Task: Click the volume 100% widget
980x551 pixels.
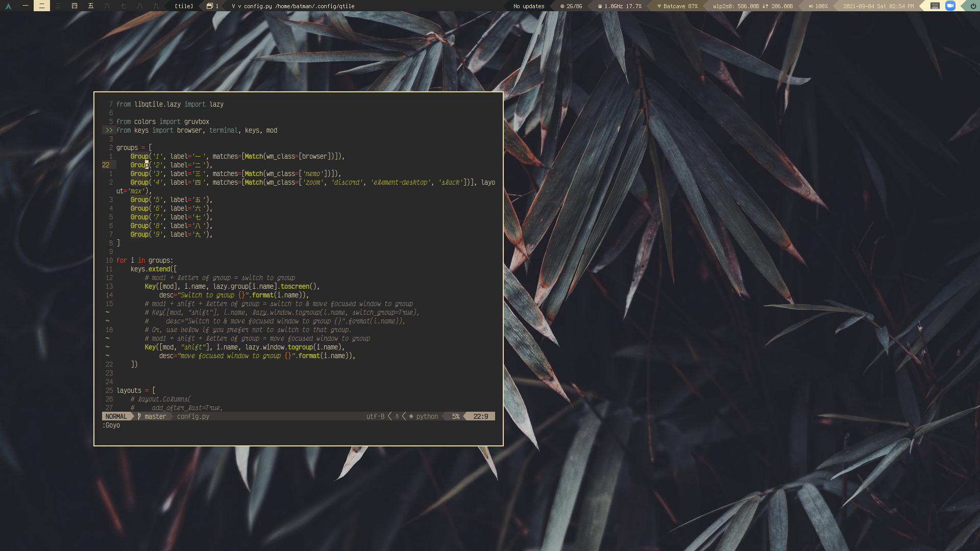Action: tap(818, 6)
